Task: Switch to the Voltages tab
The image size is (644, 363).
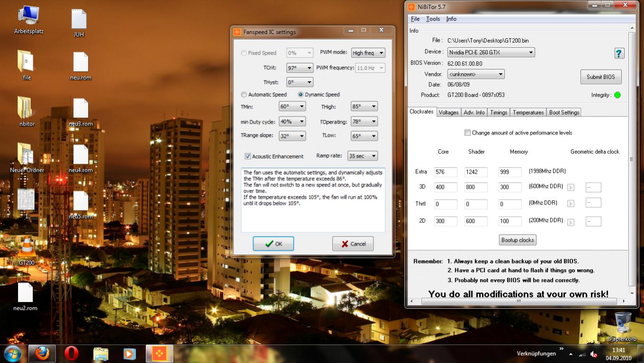Action: tap(448, 112)
